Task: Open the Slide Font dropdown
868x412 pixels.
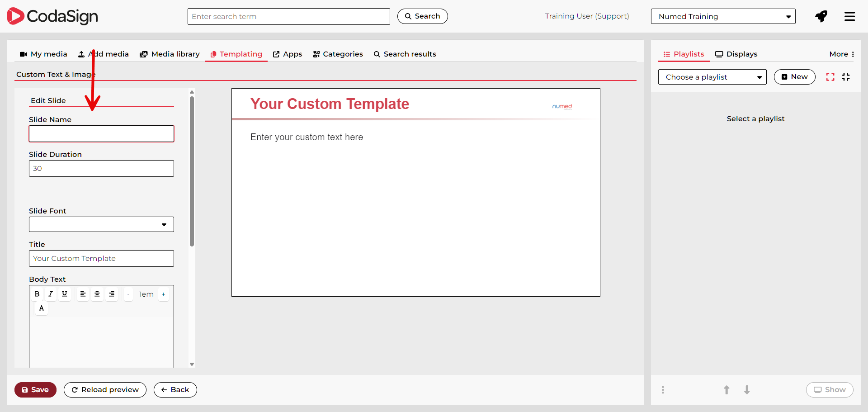Action: point(101,224)
